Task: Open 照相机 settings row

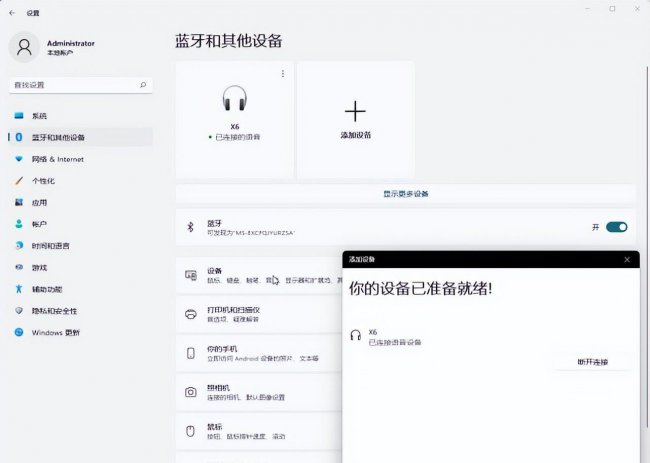Action: [x=259, y=392]
